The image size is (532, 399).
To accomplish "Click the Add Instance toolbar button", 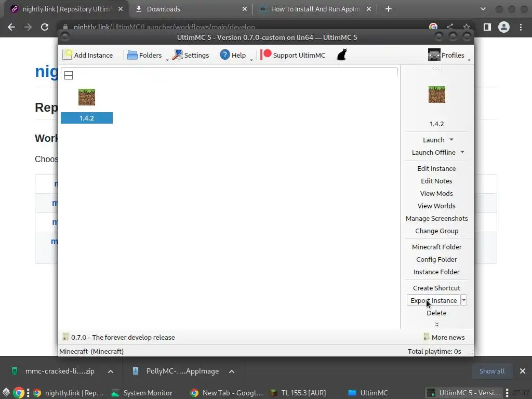I will pos(88,55).
